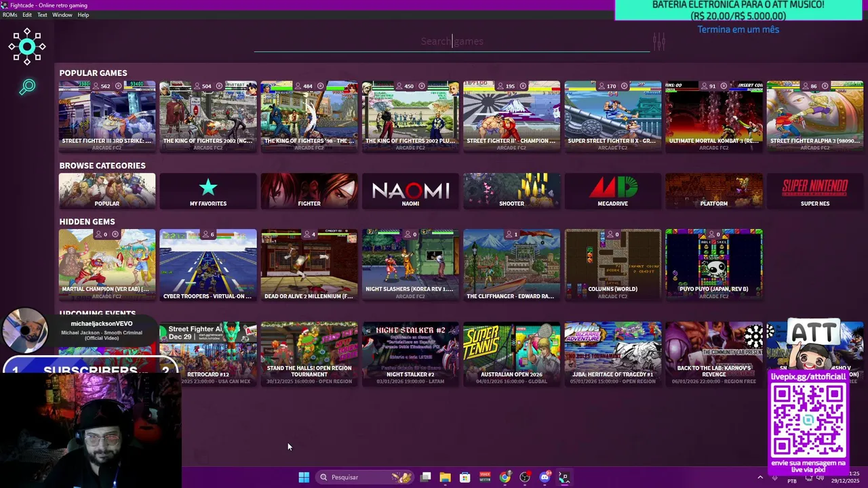Open Super Street Fighter II X game
868x488 pixels.
click(x=612, y=116)
